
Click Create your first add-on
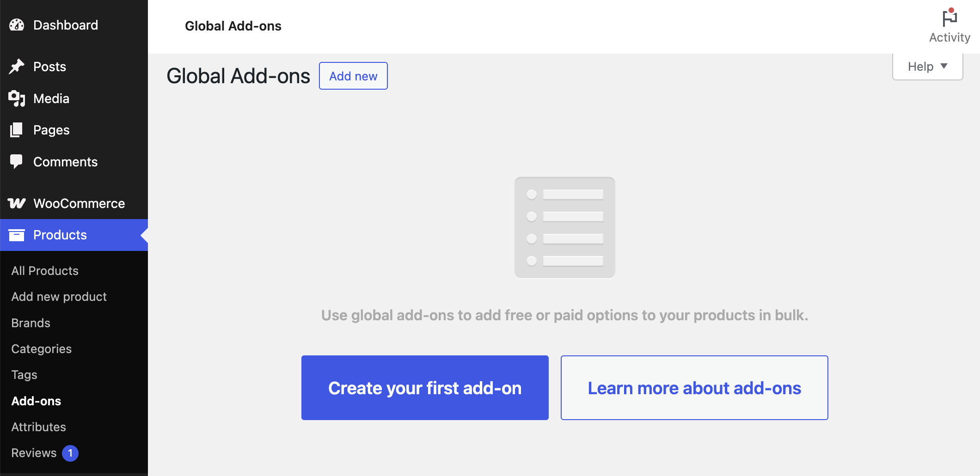click(424, 388)
